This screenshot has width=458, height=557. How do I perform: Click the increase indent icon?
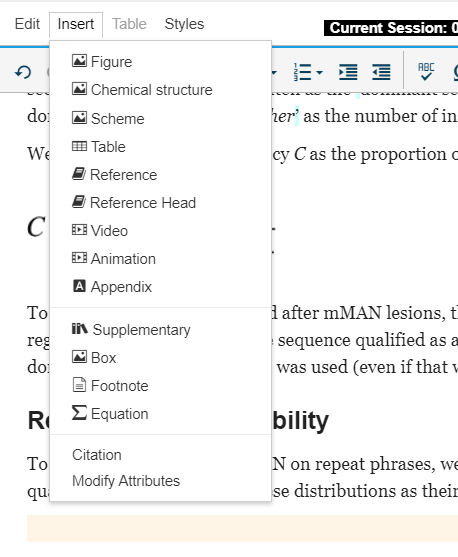[348, 72]
